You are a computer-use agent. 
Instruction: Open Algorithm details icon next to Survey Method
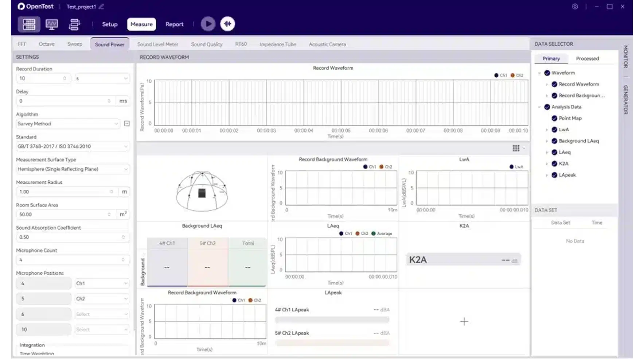[x=127, y=124]
